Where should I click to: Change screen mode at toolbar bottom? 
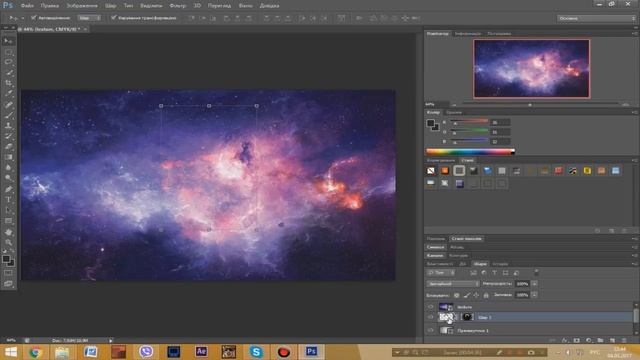coord(9,283)
